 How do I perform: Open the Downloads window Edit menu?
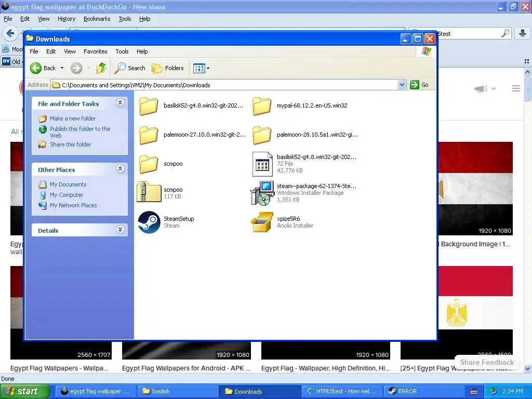[51, 51]
